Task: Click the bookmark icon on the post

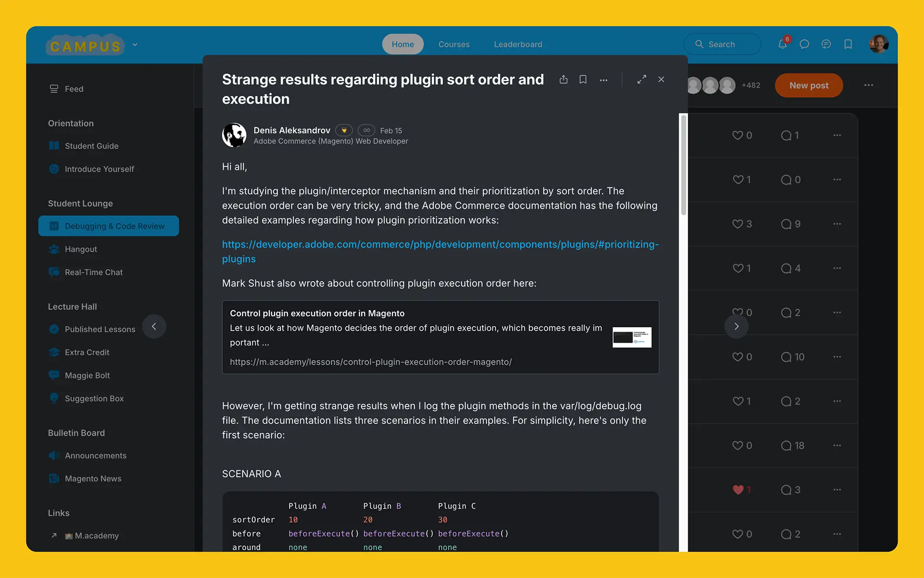Action: point(582,79)
